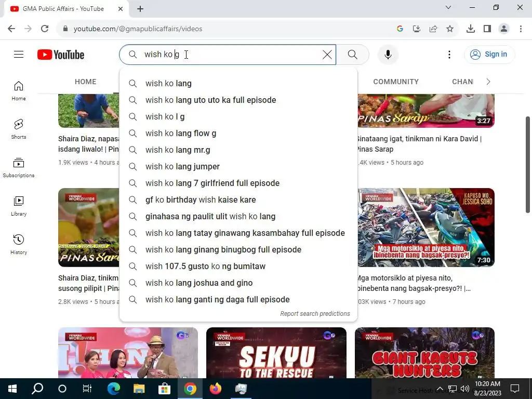Choose 'wish ko lang tatay ginawang kasambahay' suggestion
The height and width of the screenshot is (399, 532).
click(238, 233)
